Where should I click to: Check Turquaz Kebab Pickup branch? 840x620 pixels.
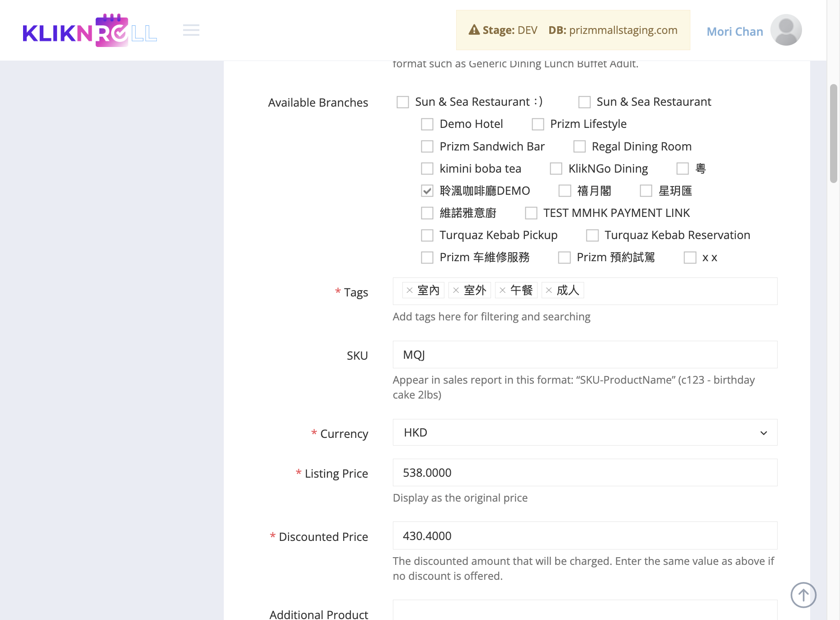click(427, 235)
